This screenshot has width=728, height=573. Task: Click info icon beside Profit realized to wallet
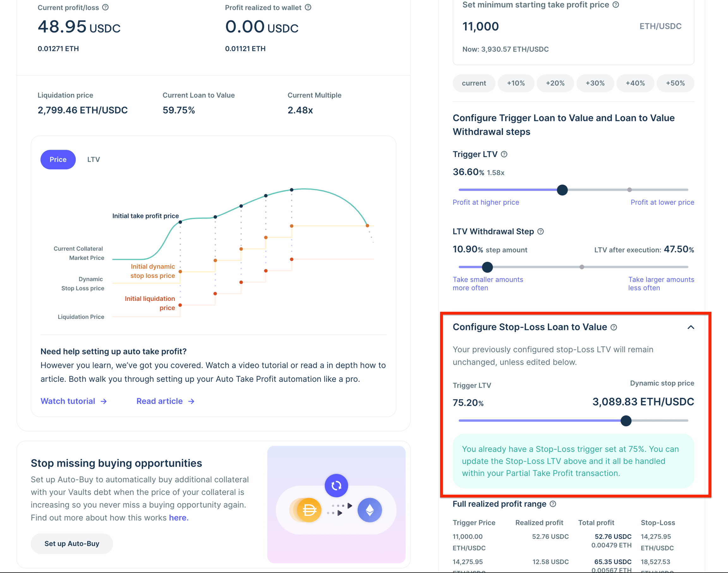click(x=308, y=7)
